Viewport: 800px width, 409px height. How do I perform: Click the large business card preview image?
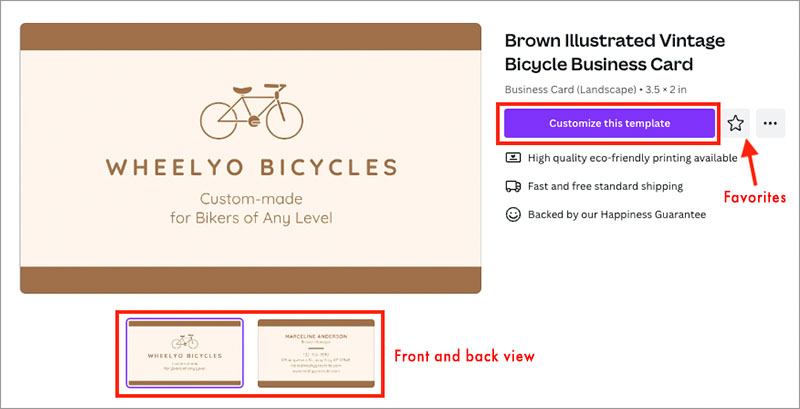coord(251,158)
